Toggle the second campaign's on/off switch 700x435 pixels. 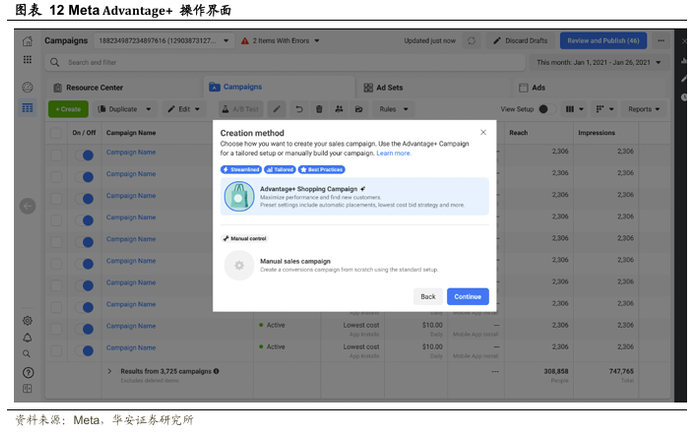click(84, 177)
